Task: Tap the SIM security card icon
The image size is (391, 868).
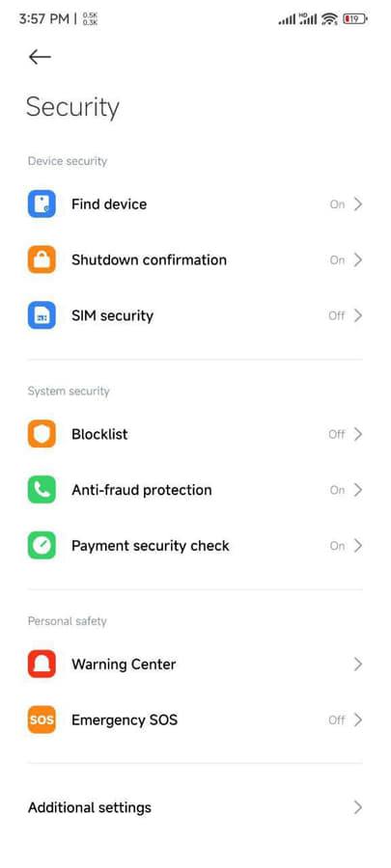Action: (42, 315)
